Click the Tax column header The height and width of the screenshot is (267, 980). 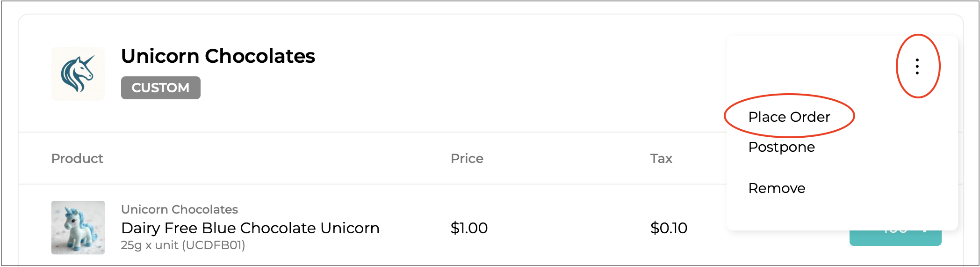pos(661,158)
